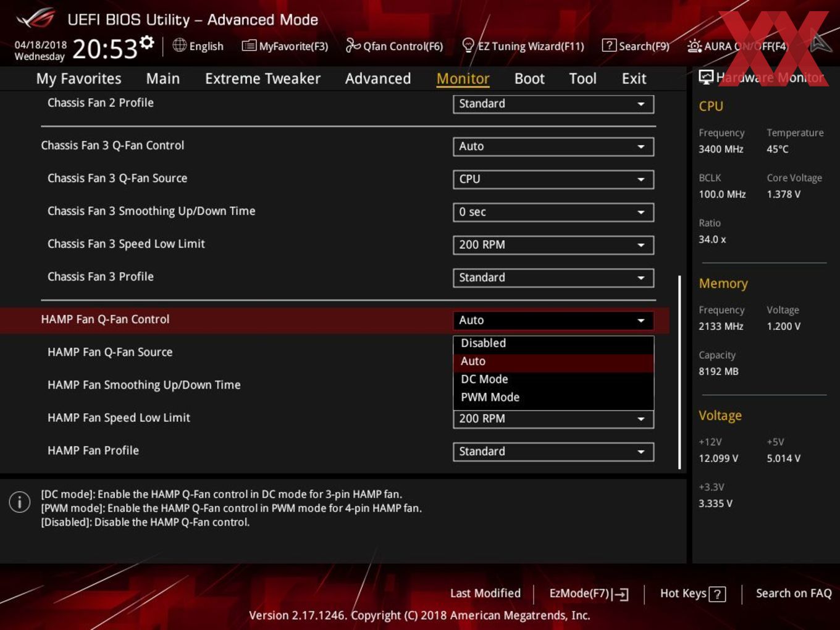Open Search(F9)
Viewport: 840px width, 630px height.
(x=636, y=46)
